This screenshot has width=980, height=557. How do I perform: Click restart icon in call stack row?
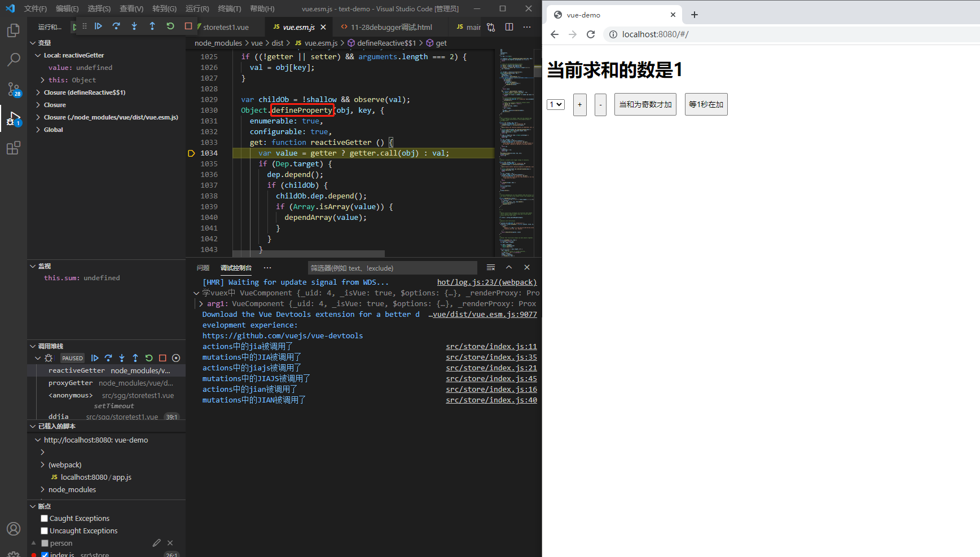pos(149,358)
